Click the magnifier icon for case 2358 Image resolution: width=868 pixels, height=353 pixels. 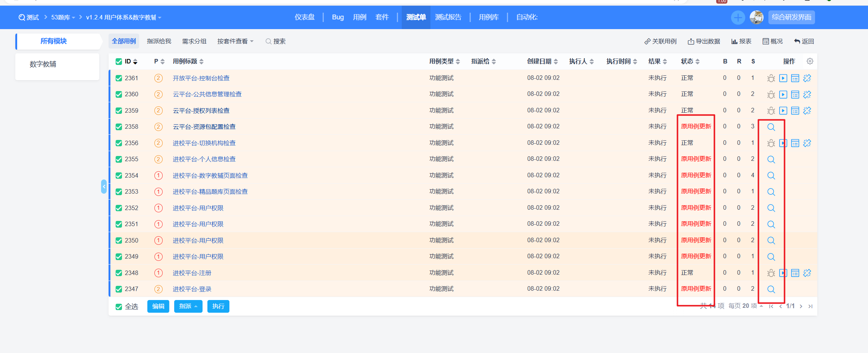click(771, 127)
